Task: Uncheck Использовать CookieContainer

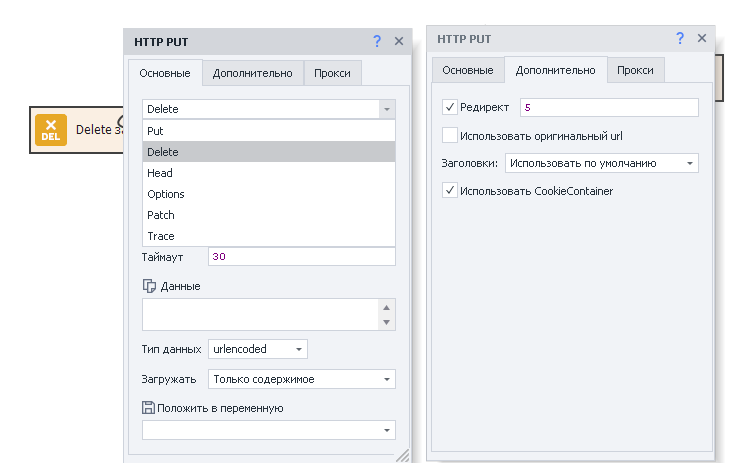Action: pos(450,190)
